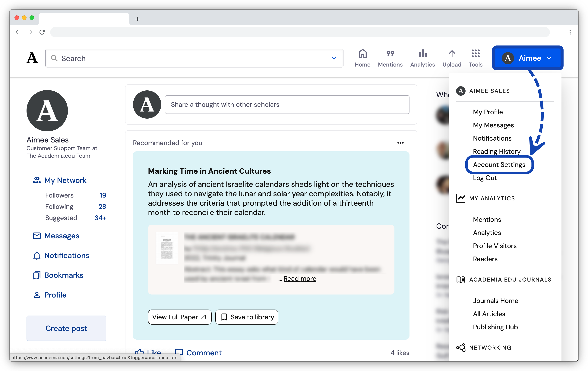Open Profile Visitors menu item
588x371 pixels.
click(x=495, y=246)
